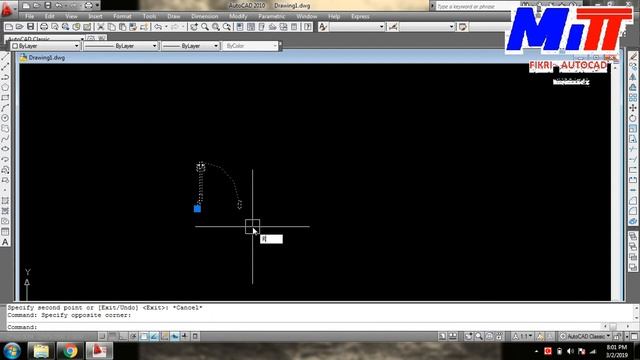Click the Model space button in status bar
This screenshot has height=360, width=640.
click(442, 336)
